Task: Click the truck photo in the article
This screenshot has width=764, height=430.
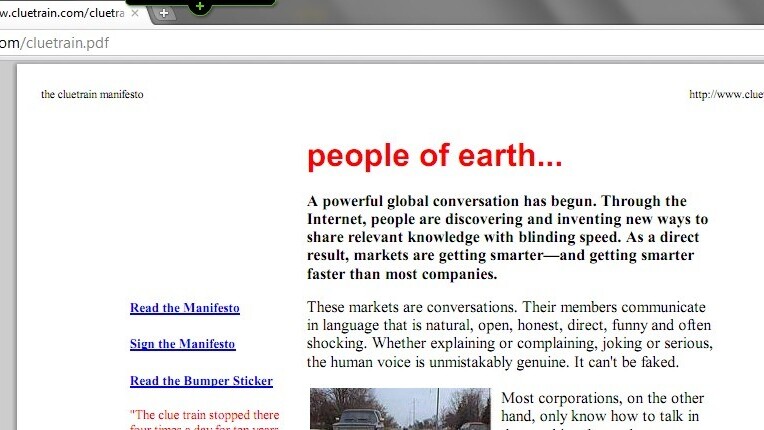Action: click(400, 410)
